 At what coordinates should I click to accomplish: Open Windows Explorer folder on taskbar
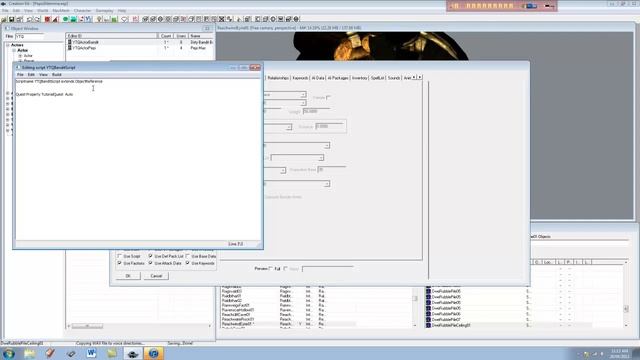[x=29, y=353]
